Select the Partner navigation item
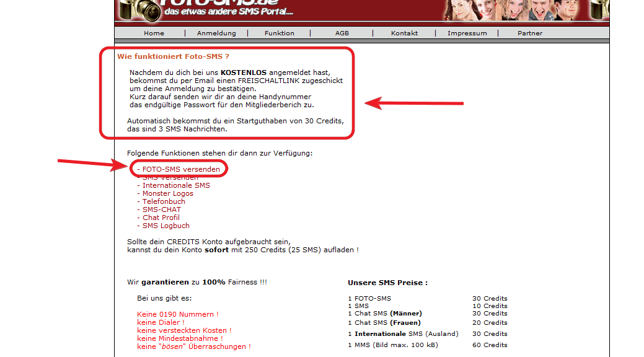644x357 pixels. coord(530,33)
